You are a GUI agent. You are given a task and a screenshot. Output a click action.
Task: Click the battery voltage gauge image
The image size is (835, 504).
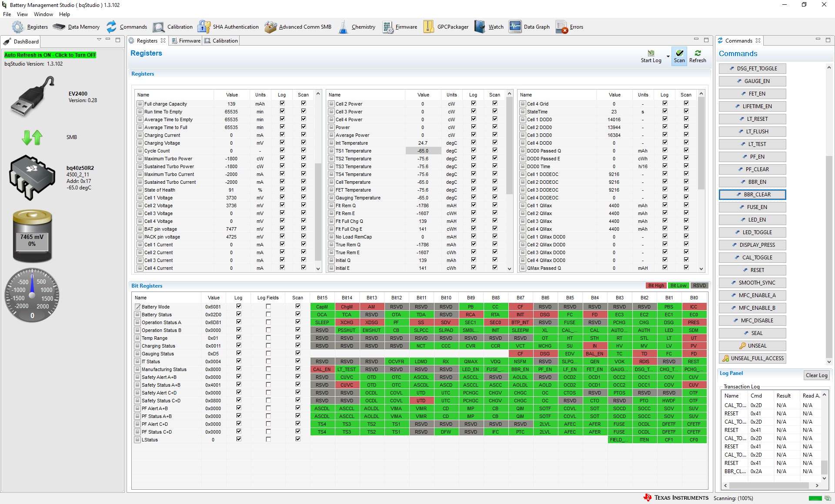point(32,236)
